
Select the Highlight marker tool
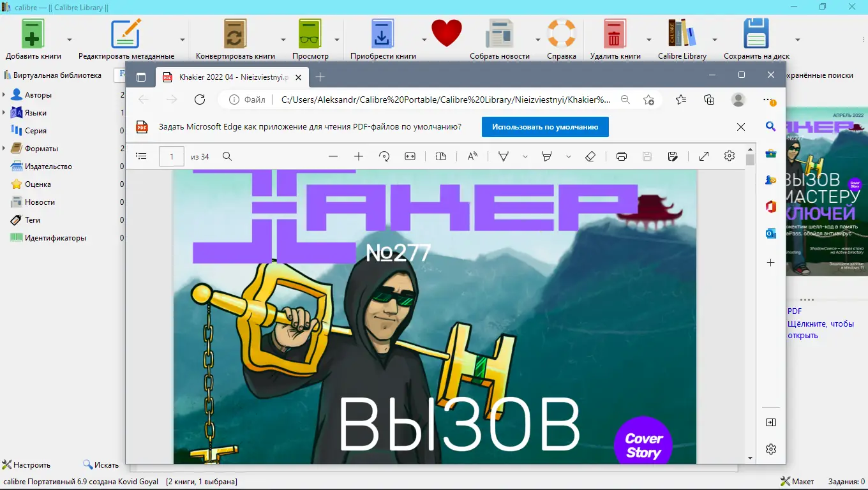pos(546,156)
